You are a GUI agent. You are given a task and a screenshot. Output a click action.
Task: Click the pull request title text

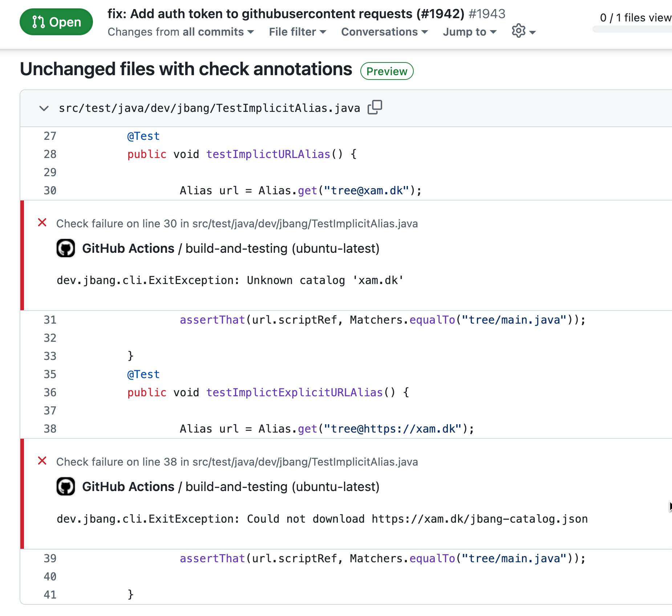click(286, 14)
